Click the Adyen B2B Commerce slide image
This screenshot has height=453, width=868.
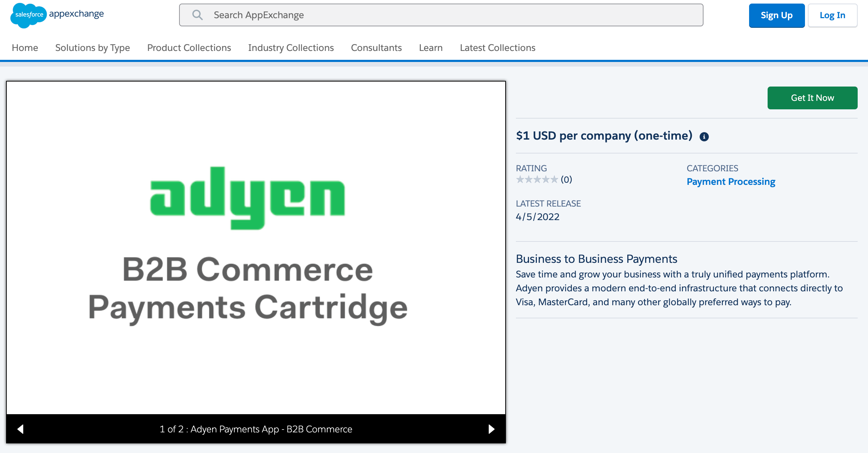tap(256, 248)
